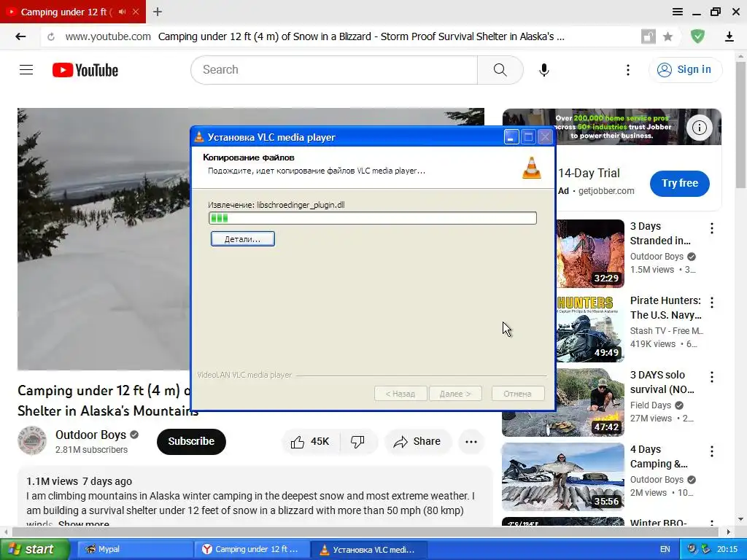Open options for Pirate Hunters video
747x560 pixels.
pos(712,303)
